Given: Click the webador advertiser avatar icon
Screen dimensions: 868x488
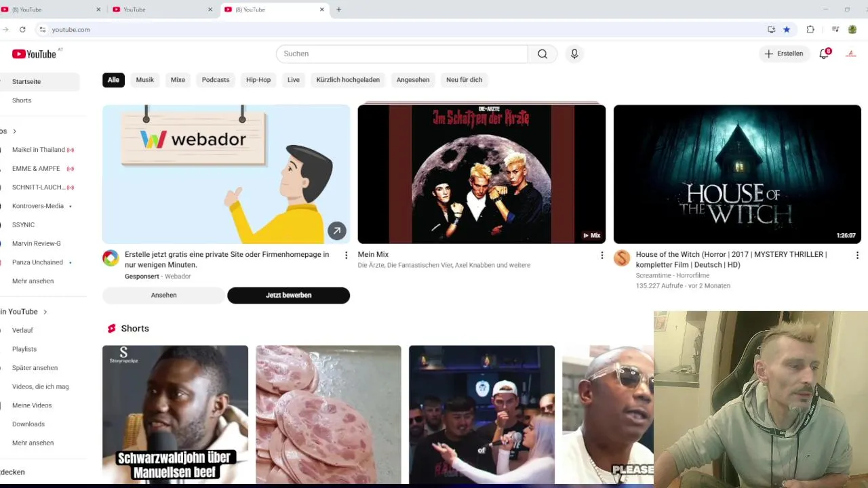Looking at the screenshot, I should pyautogui.click(x=111, y=258).
